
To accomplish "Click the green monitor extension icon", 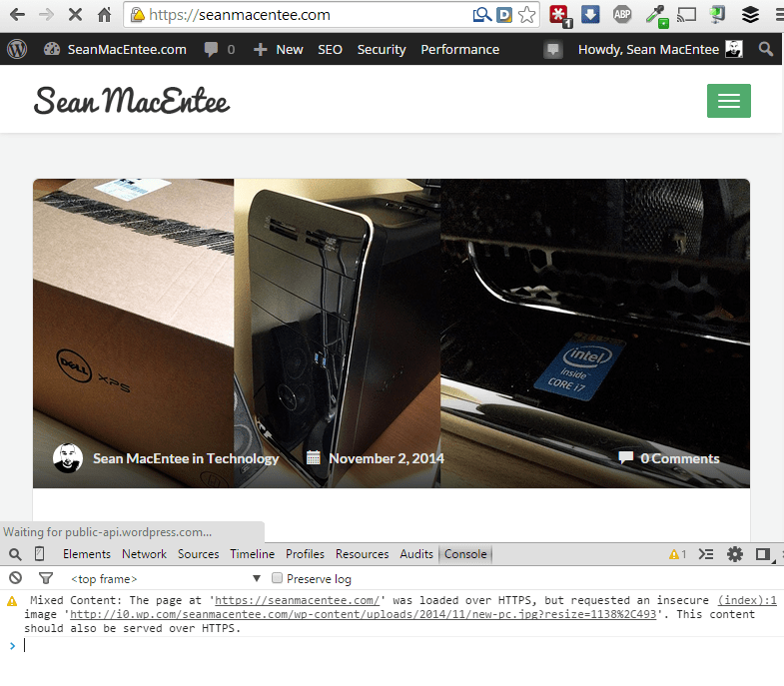I will coord(717,15).
